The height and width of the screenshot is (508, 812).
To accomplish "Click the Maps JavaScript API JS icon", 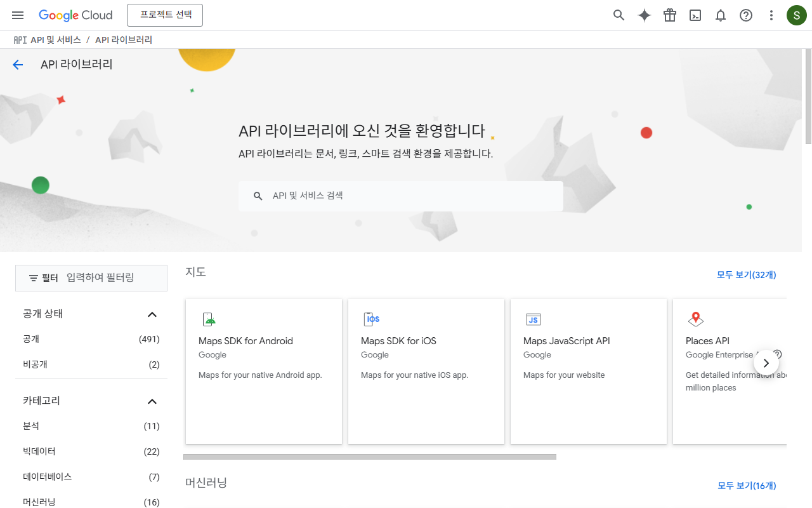I will point(533,319).
